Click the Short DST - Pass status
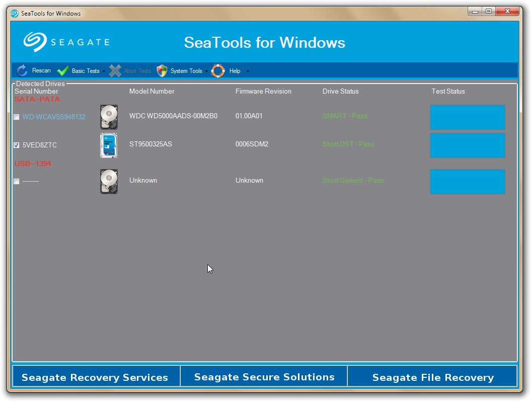The height and width of the screenshot is (402, 532). click(348, 144)
